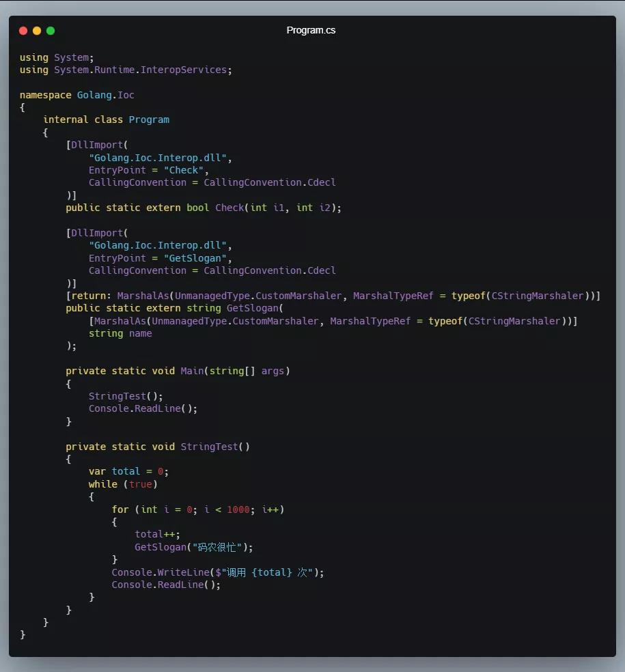The image size is (625, 672).
Task: Click the "private static void StringTest()" declaration
Action: click(x=158, y=447)
